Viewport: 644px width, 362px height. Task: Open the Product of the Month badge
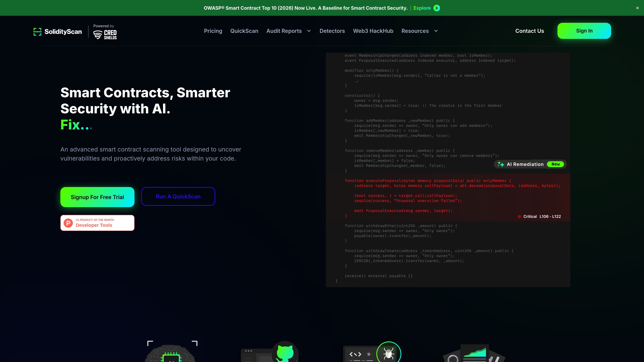(x=97, y=223)
